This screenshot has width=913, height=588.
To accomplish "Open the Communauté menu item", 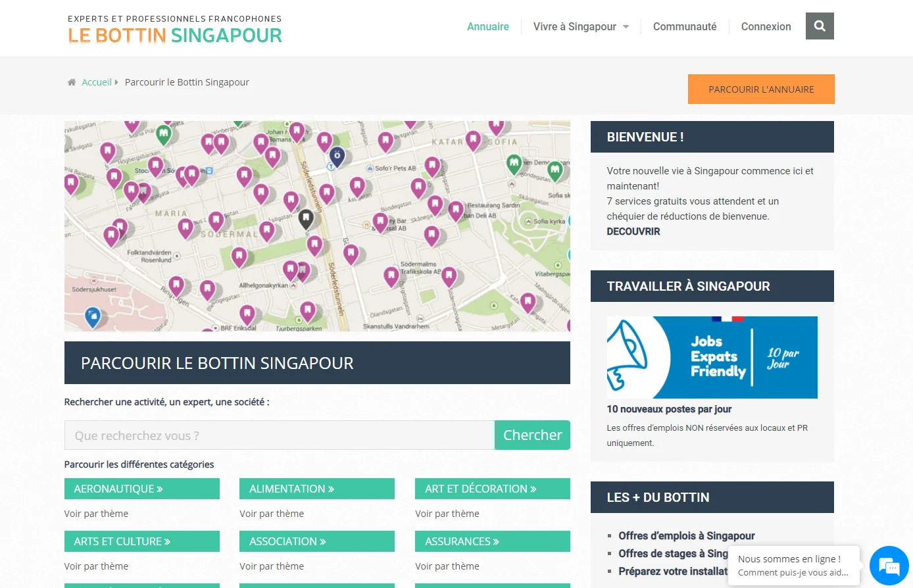I will 685,26.
